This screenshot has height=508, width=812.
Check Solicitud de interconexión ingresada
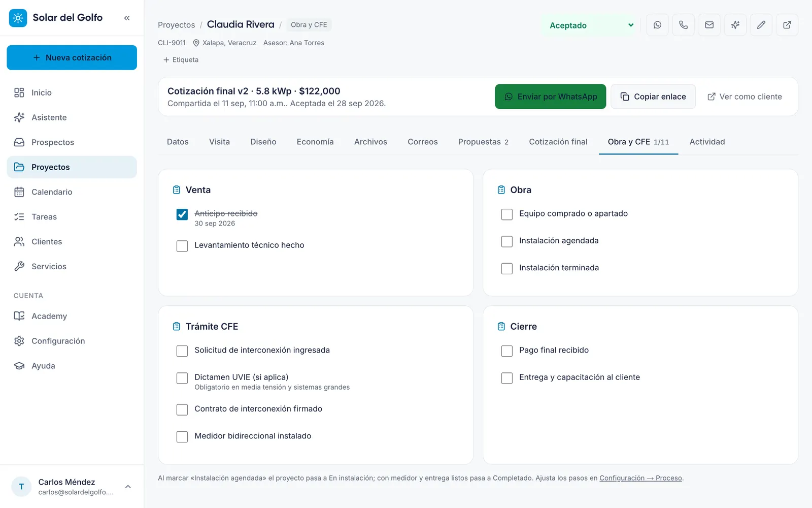coord(182,351)
